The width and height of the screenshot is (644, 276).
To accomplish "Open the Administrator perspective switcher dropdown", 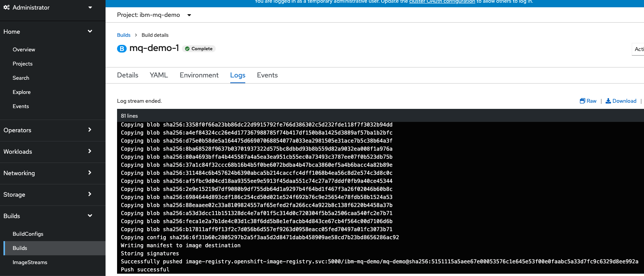I will click(90, 7).
